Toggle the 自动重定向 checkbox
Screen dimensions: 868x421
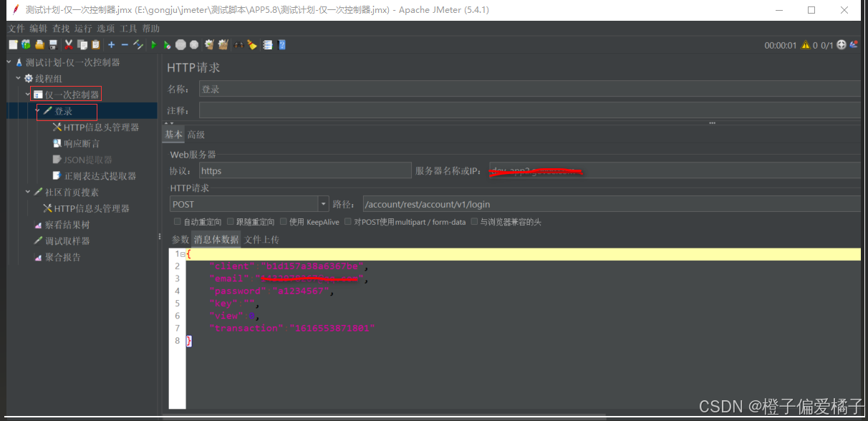pos(178,222)
